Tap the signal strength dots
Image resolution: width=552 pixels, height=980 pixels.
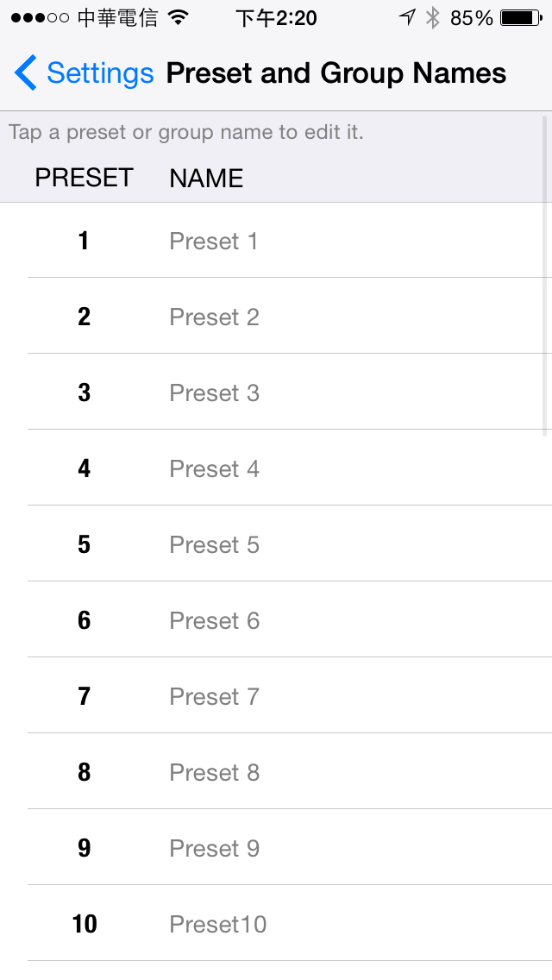[40, 18]
